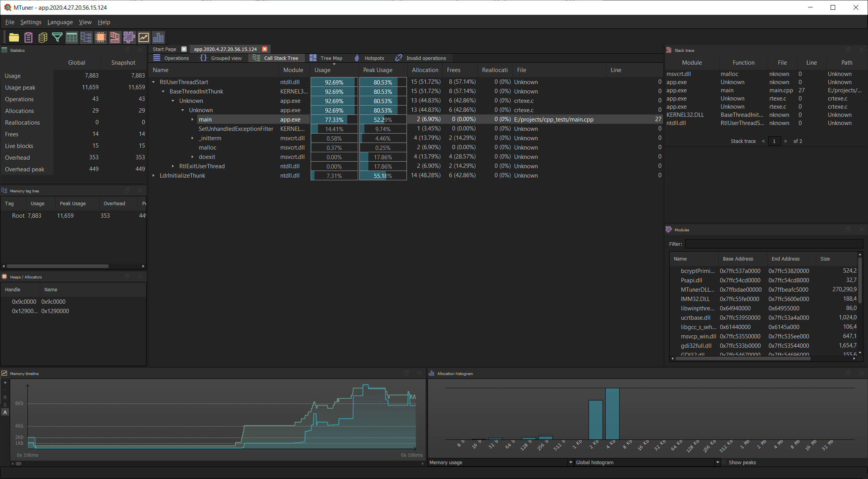Select the filter icon in the toolbar

tap(57, 37)
